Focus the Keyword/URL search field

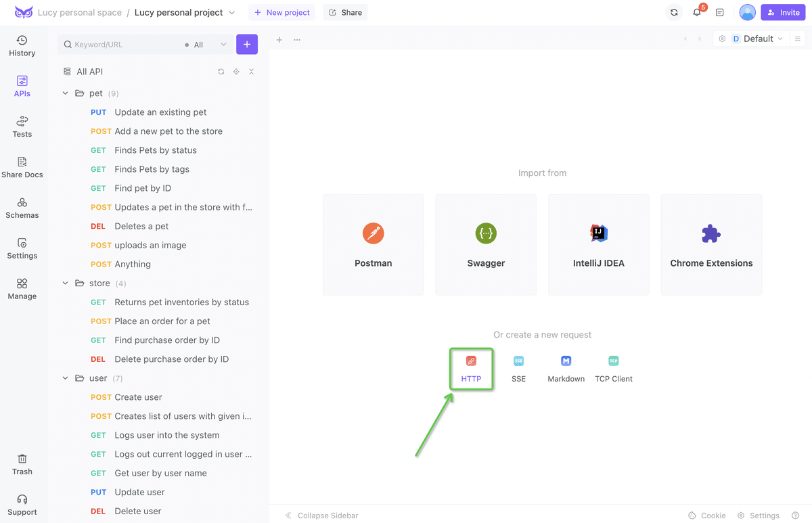(122, 45)
